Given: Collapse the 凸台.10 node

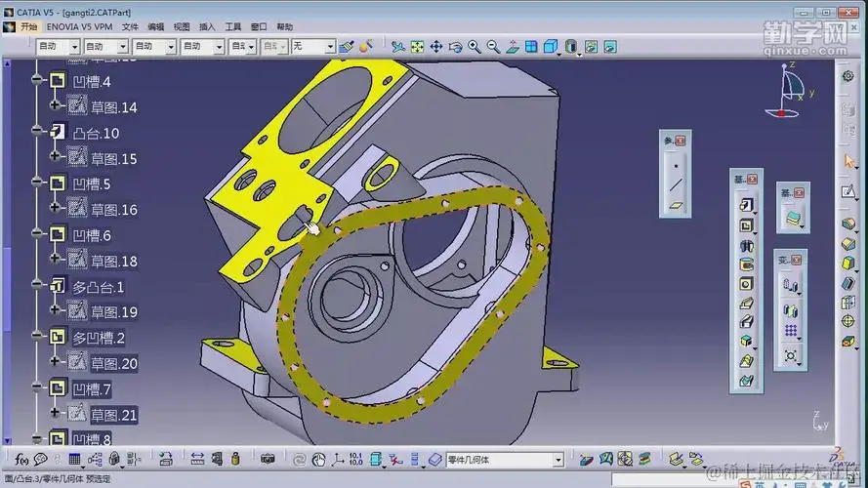Looking at the screenshot, I should 36,131.
